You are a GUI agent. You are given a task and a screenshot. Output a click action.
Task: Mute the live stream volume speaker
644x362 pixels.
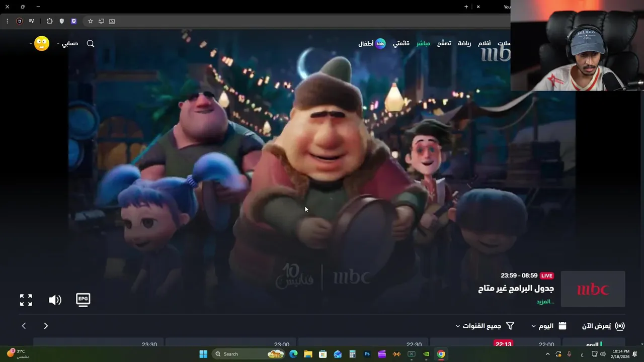[x=55, y=300]
